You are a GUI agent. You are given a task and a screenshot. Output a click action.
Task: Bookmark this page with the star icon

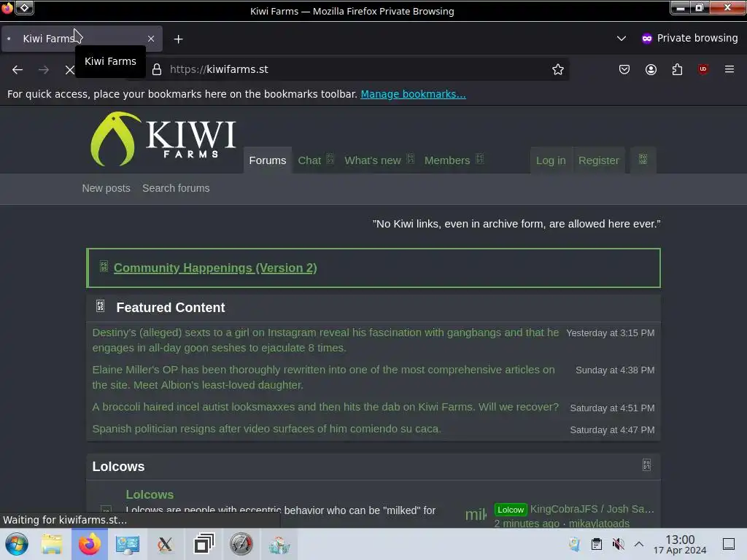[x=558, y=69]
